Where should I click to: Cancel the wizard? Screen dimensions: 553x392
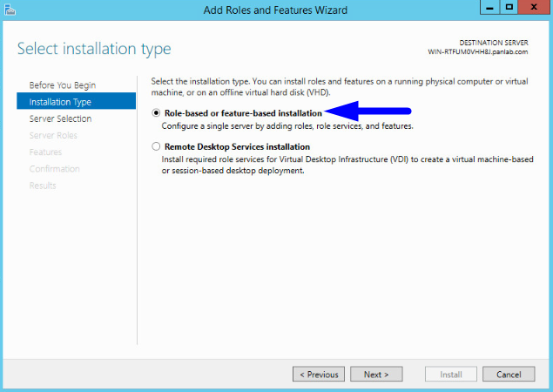click(x=509, y=375)
